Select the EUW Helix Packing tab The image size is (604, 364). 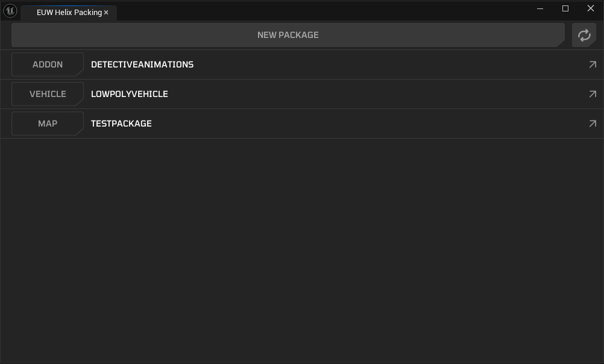tap(66, 13)
